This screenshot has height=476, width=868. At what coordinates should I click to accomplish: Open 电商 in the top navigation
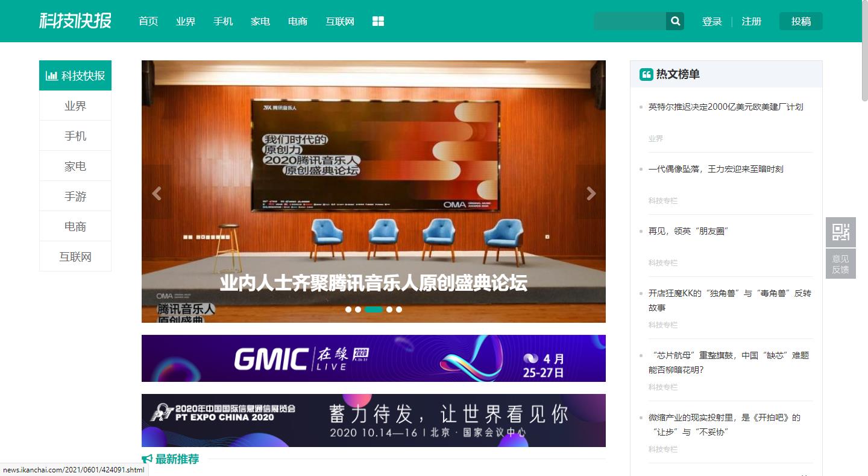(298, 21)
